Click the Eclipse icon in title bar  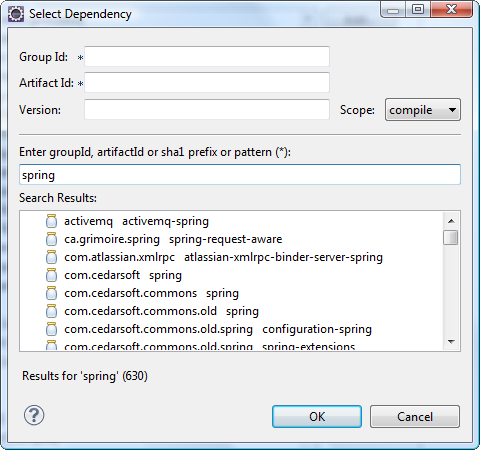[16, 14]
